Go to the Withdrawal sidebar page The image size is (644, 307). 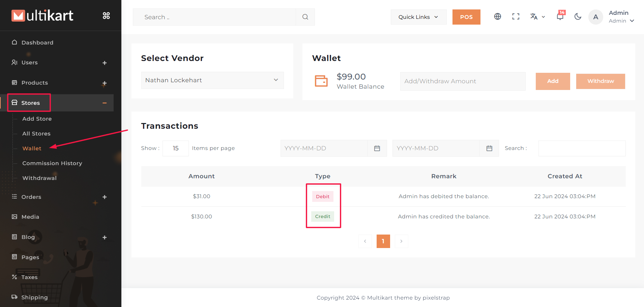pos(39,178)
